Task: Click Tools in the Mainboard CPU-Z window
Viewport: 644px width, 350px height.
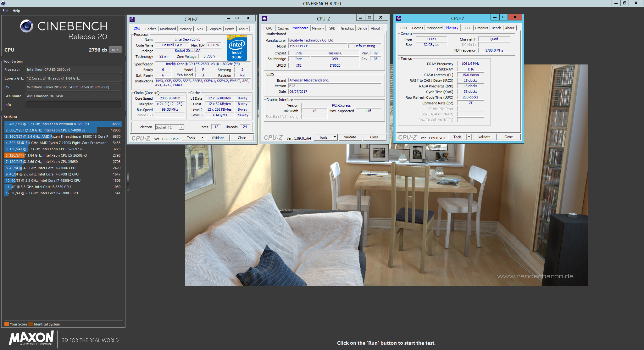Action: 323,137
